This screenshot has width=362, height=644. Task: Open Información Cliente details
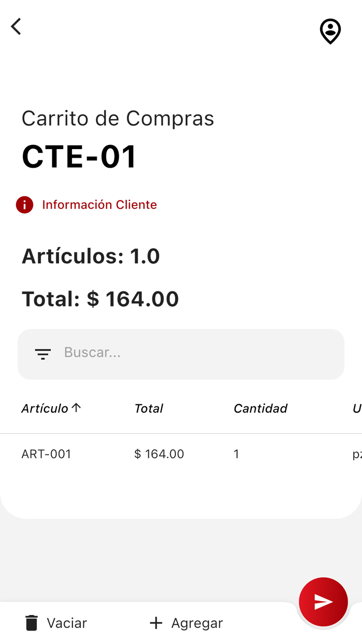[99, 204]
